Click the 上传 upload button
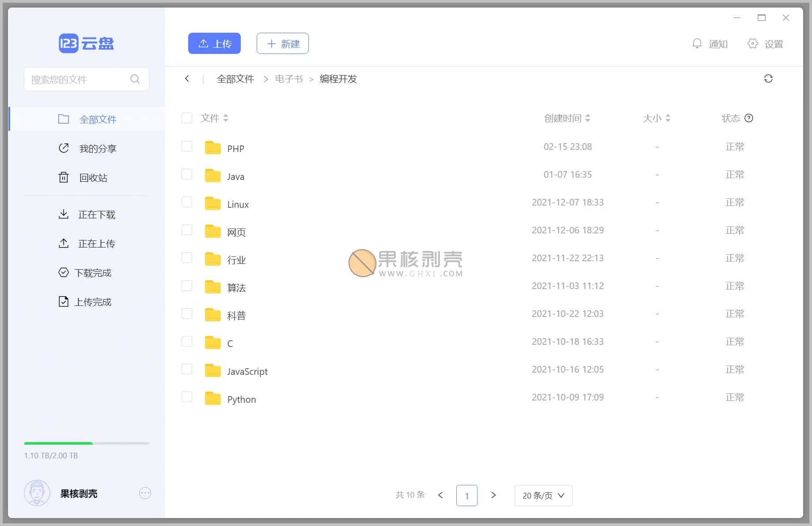Image resolution: width=812 pixels, height=526 pixels. (214, 43)
